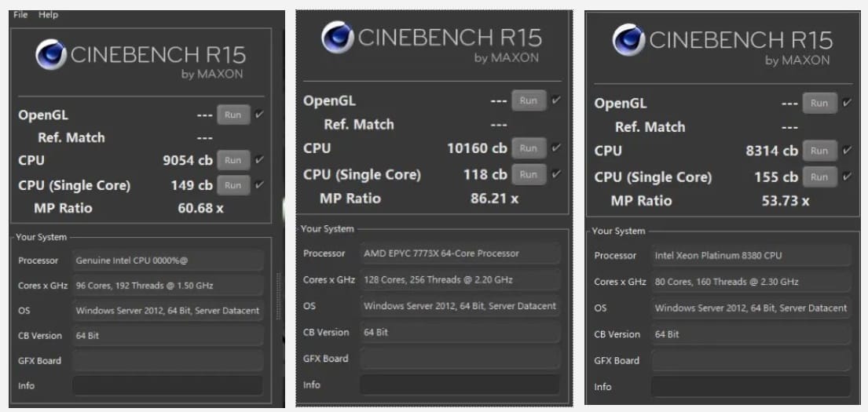Viewport: 868px width, 412px height.
Task: Toggle the checkbox beside the 10160 cb CPU score
Action: [556, 148]
